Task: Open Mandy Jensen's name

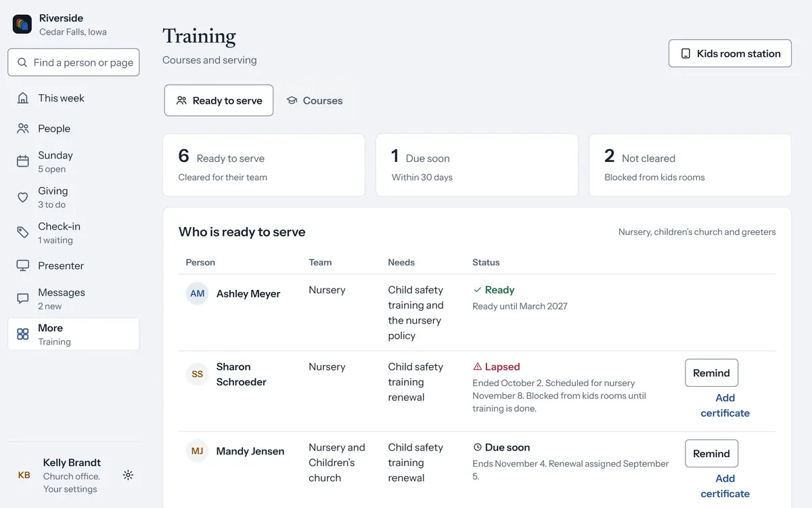Action: click(250, 451)
